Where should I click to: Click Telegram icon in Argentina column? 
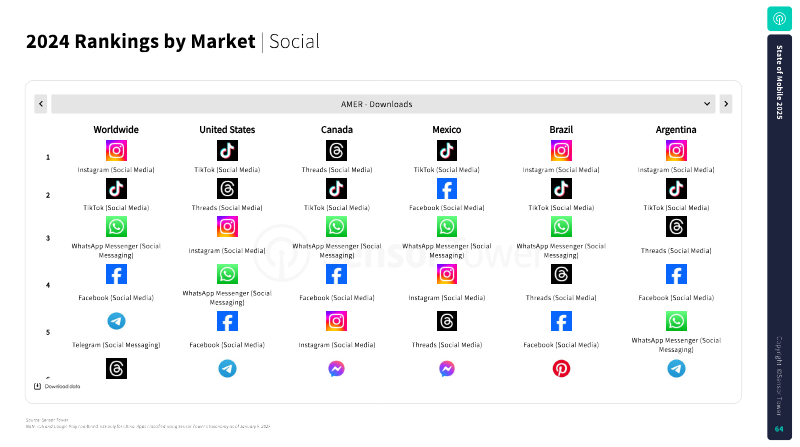click(x=676, y=368)
